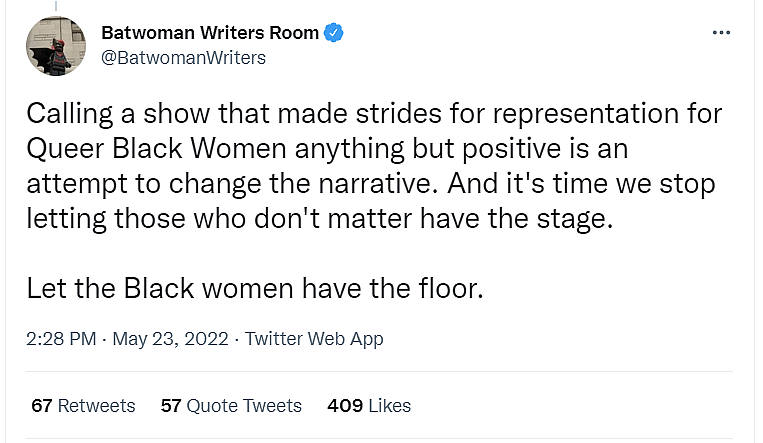Show the 409 Likes list

[369, 405]
